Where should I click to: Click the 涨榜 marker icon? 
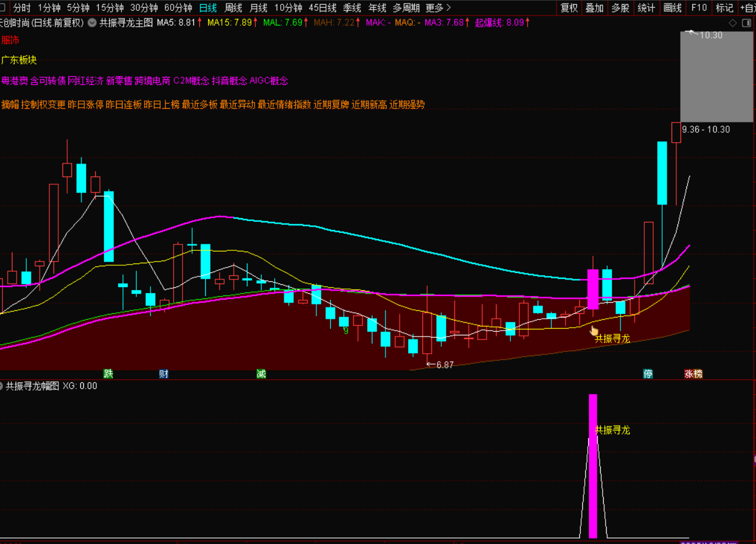point(693,373)
